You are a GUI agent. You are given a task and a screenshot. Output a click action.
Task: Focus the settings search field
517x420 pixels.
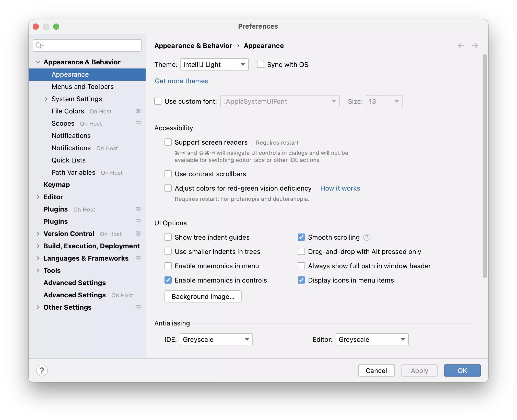[92, 45]
